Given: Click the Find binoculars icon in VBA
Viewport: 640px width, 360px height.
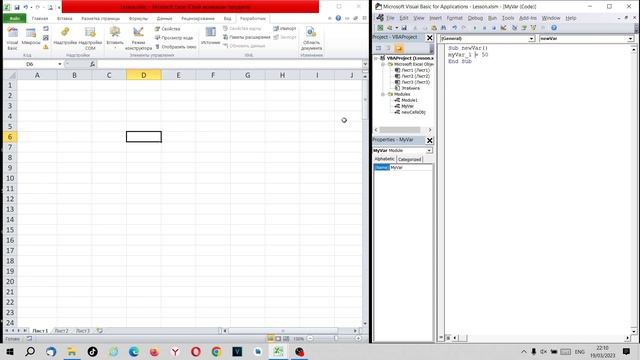Looking at the screenshot, I should click(x=444, y=28).
